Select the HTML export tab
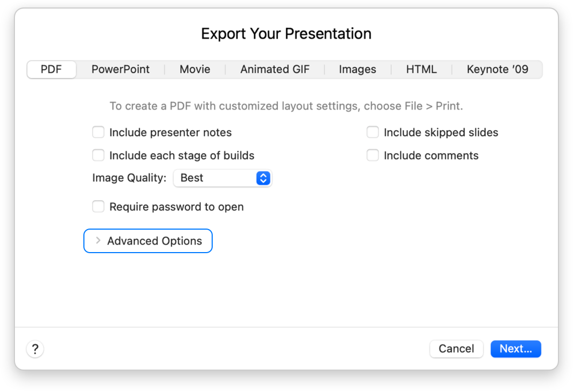The image size is (574, 392). click(421, 69)
